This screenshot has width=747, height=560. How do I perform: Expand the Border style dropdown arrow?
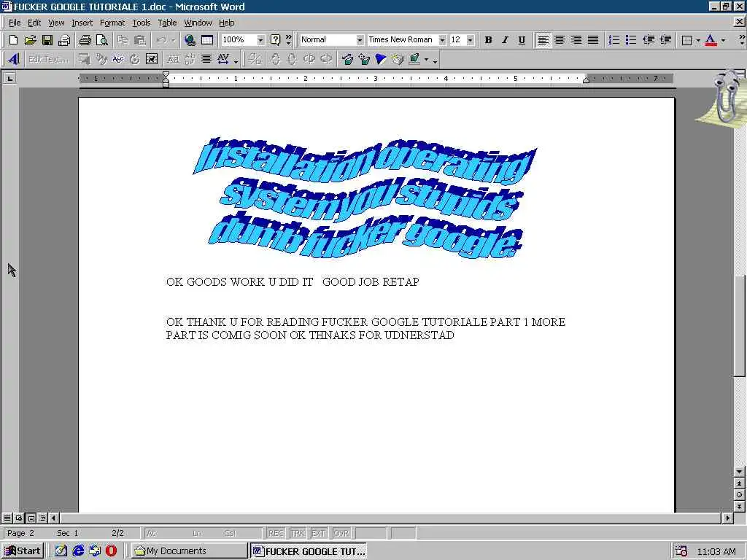pos(698,40)
